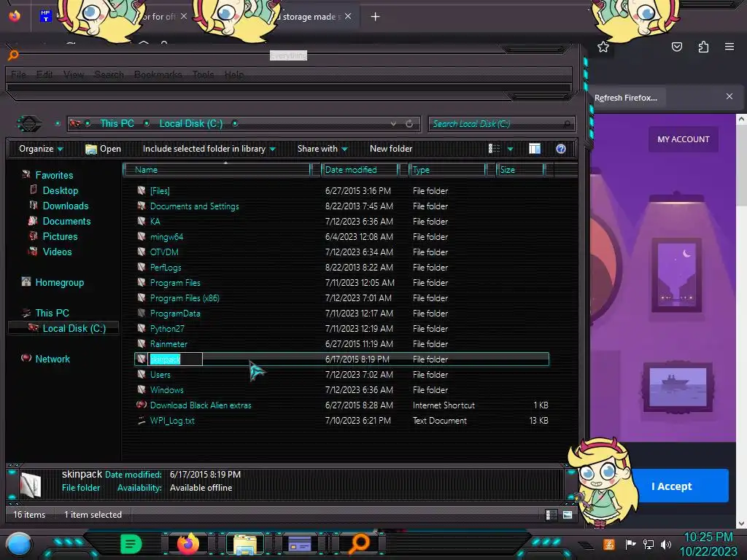Sort by Type column header
Viewport: 747px width, 560px height.
pos(447,169)
